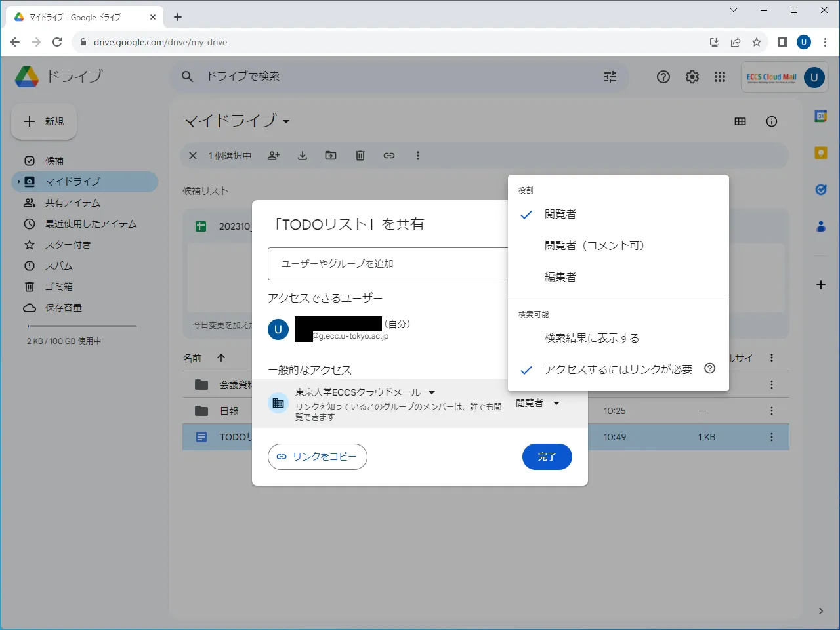The width and height of the screenshot is (840, 630).
Task: Open Google Keep side panel icon
Action: (x=820, y=153)
